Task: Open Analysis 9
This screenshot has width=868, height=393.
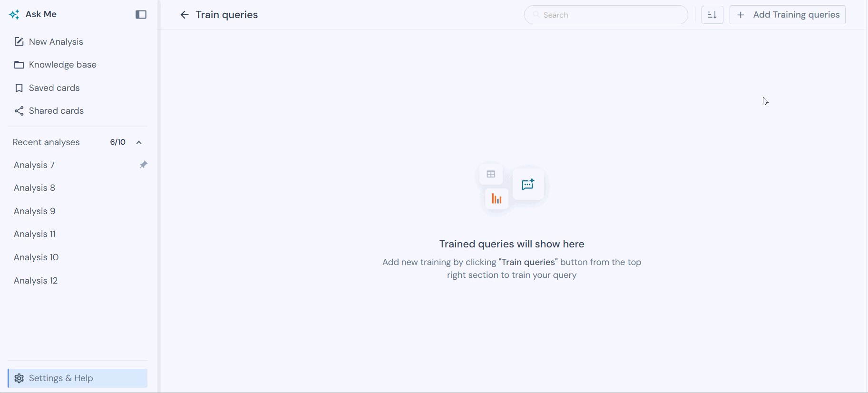Action: (34, 211)
